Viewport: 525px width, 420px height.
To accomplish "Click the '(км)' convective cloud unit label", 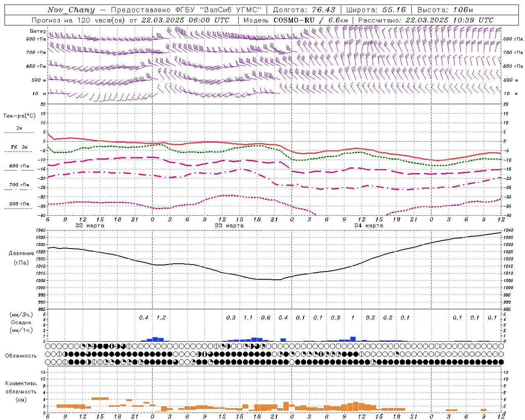I will [21, 399].
